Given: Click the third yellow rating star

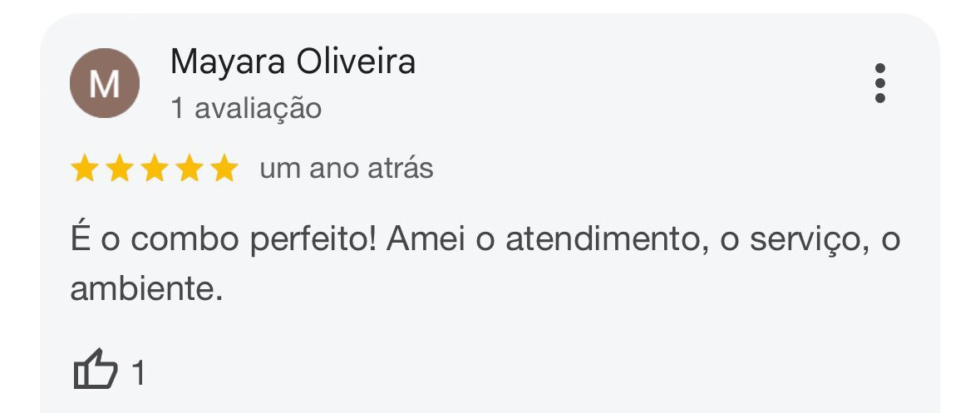Looking at the screenshot, I should click(x=154, y=170).
